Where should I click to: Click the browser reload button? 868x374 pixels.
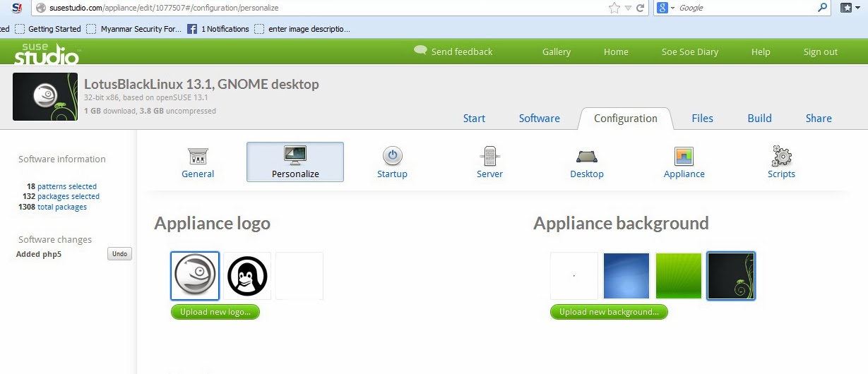click(x=641, y=8)
